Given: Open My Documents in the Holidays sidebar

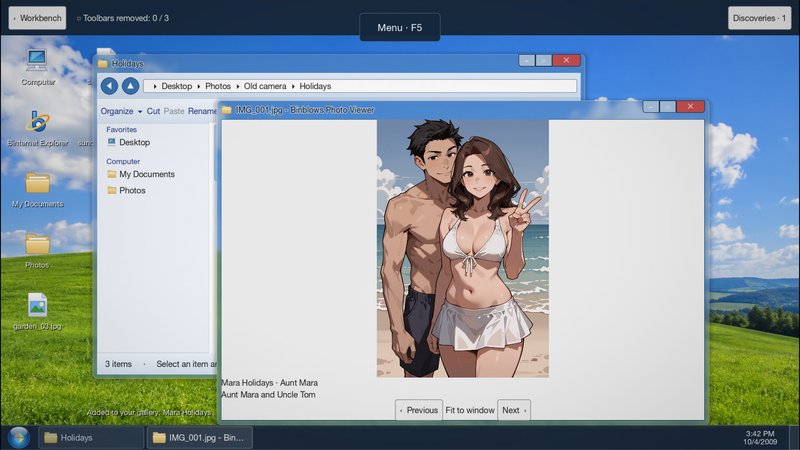Looking at the screenshot, I should [x=141, y=174].
